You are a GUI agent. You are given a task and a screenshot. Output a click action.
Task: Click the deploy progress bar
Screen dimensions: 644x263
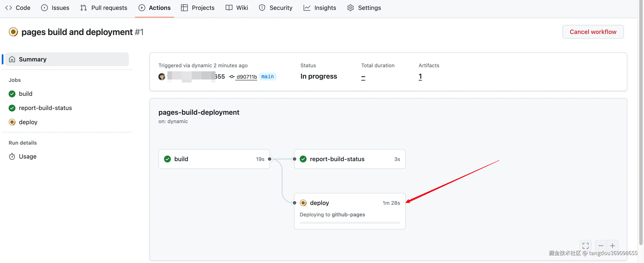coord(349,222)
